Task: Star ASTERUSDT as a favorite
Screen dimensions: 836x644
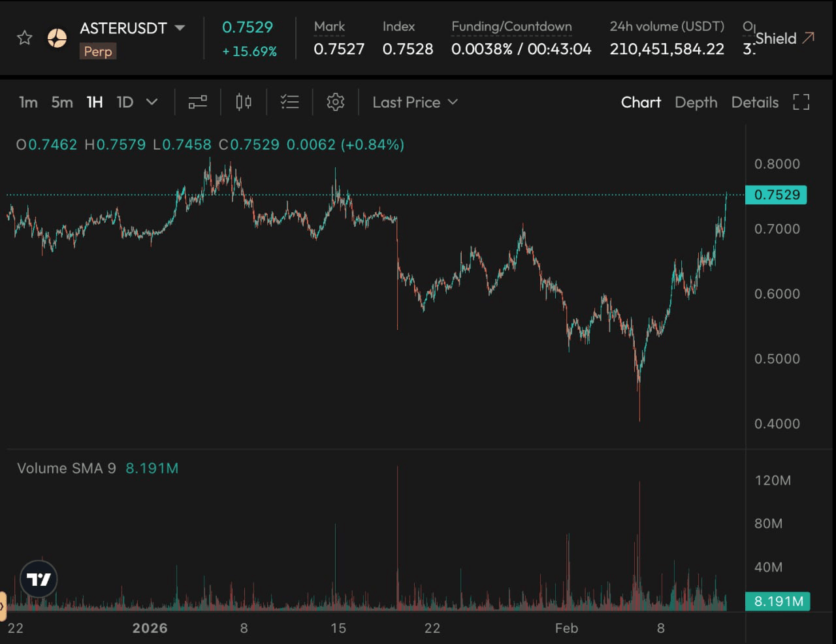Action: click(x=25, y=38)
